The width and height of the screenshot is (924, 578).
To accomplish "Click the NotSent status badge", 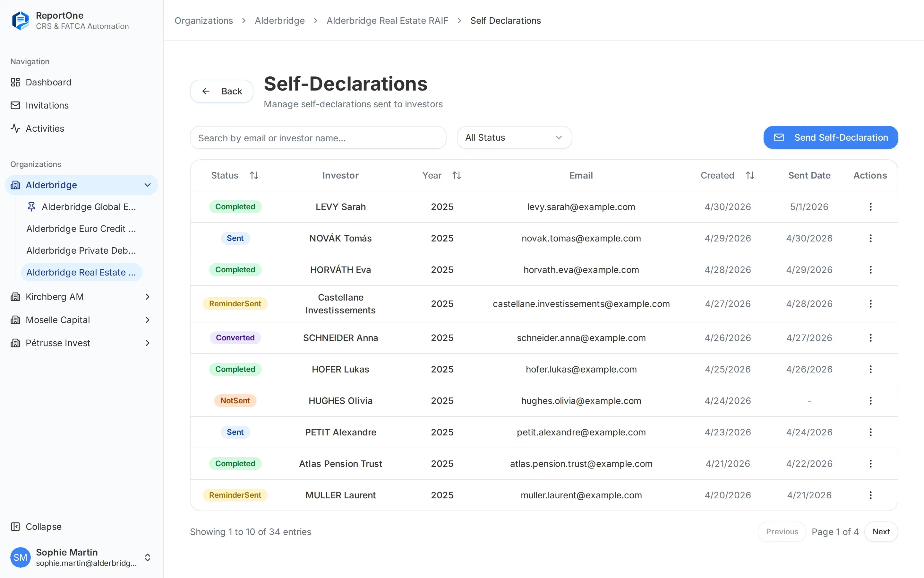I will 235,401.
